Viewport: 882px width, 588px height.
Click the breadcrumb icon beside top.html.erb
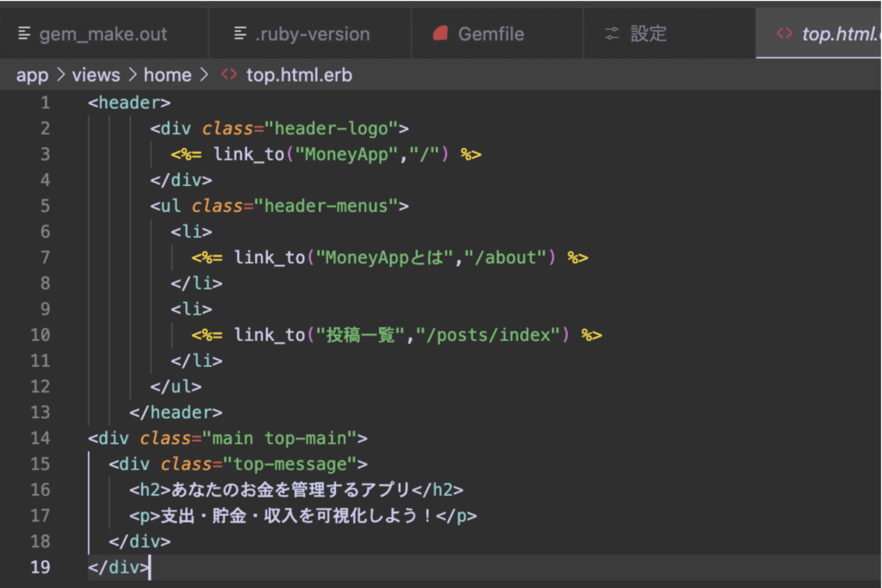coord(228,75)
